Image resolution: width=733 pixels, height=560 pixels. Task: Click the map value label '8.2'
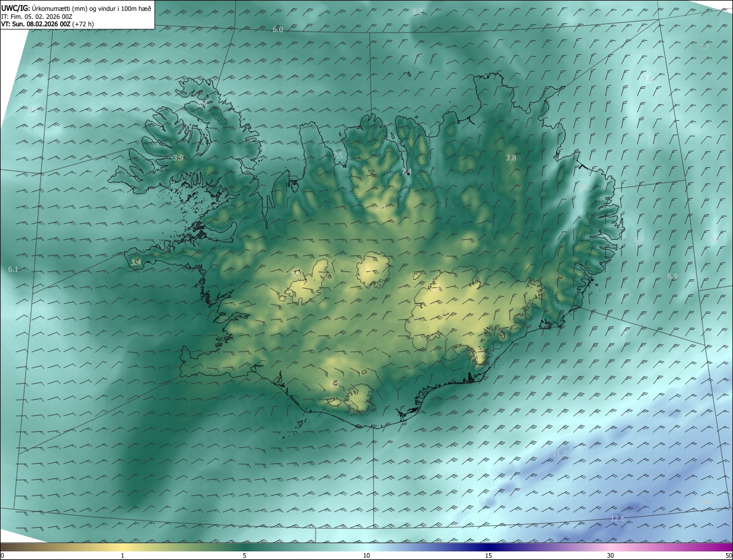[x=417, y=11]
